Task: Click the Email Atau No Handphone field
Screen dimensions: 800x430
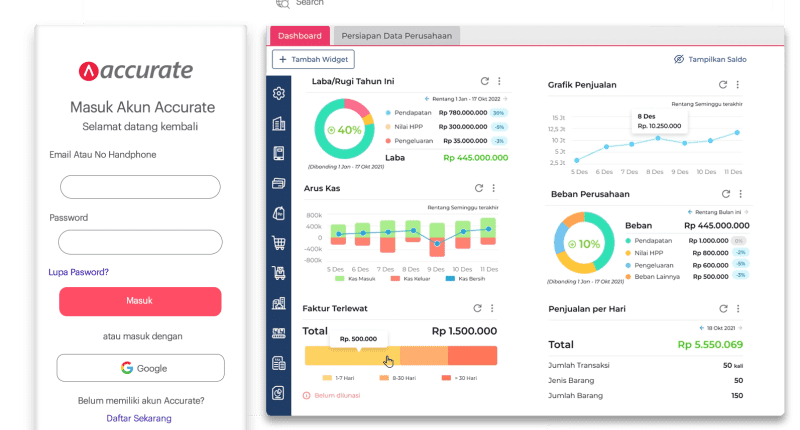Action: pos(140,187)
